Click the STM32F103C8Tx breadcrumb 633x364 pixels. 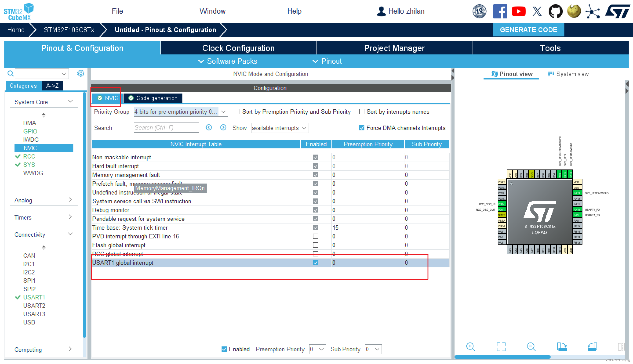point(69,30)
